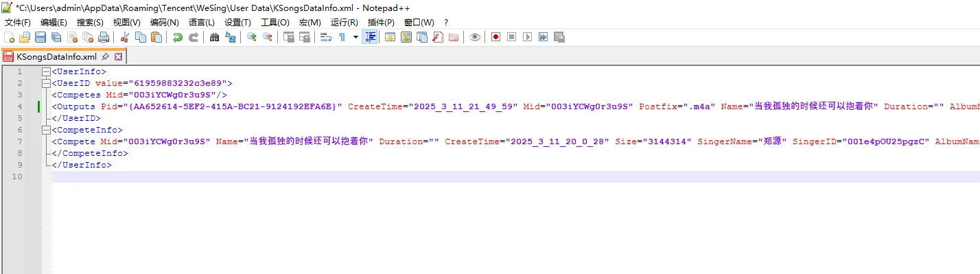Click the closing </CompeteInfo> tag
Viewport: 980px width, 274px height.
(x=90, y=153)
